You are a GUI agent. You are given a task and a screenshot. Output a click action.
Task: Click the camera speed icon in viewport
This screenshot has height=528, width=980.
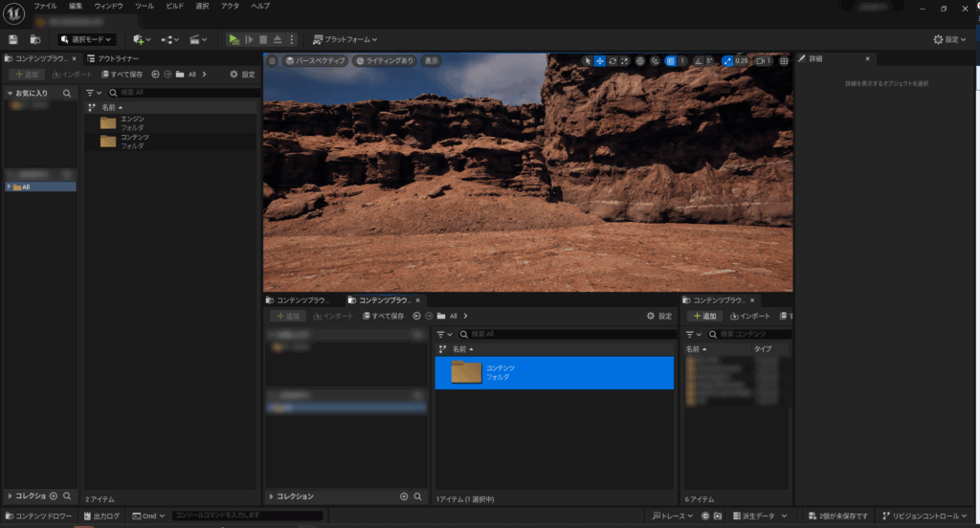point(763,61)
